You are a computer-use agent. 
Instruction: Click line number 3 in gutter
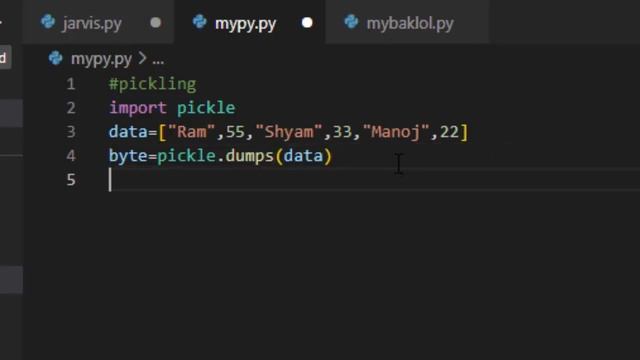click(71, 132)
